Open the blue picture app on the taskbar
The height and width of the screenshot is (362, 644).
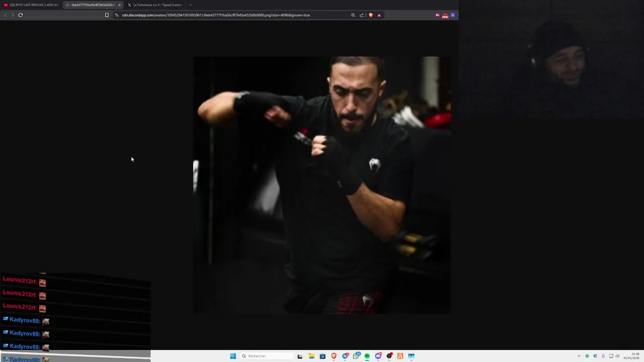412,356
